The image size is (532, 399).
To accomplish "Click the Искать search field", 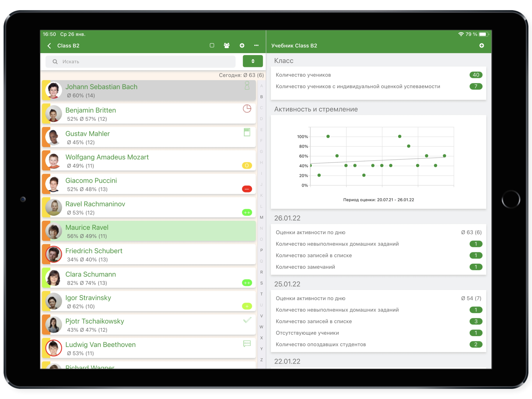I will (x=140, y=62).
